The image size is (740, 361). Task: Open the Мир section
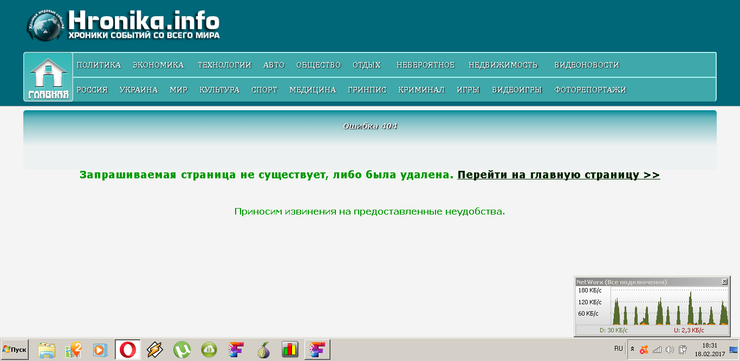(179, 90)
